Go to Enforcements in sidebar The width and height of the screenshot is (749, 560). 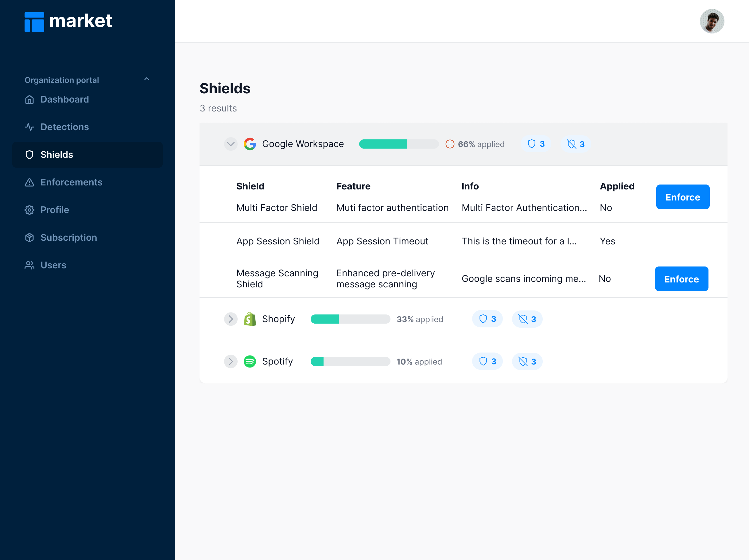coord(71,182)
